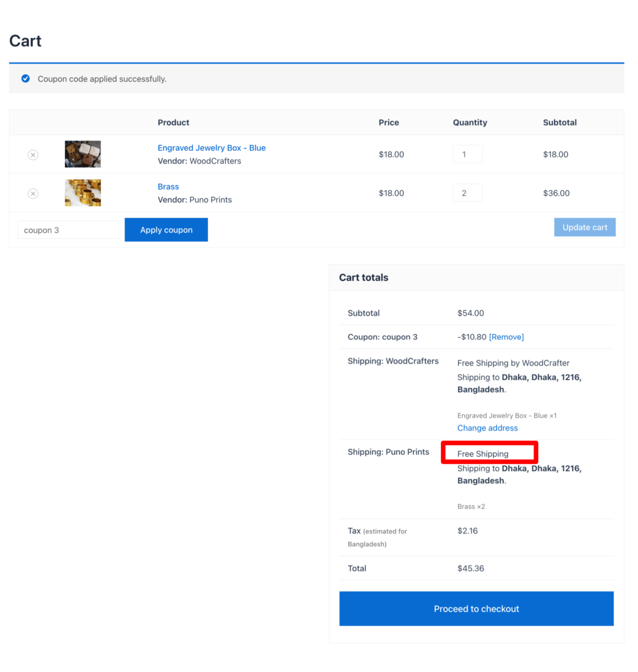638x672 pixels.
Task: Open the Brass product page
Action: (x=168, y=186)
